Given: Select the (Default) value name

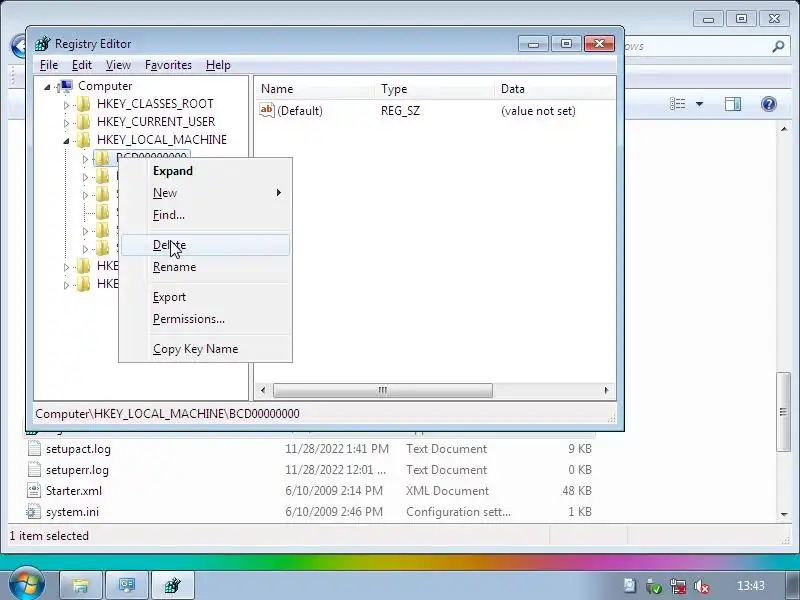Looking at the screenshot, I should [x=300, y=111].
